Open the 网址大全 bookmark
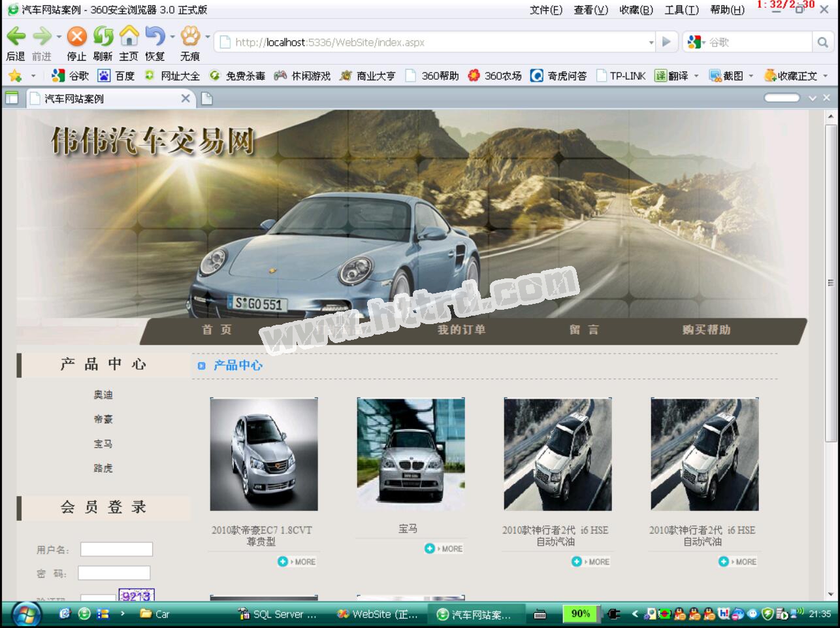 coord(172,76)
